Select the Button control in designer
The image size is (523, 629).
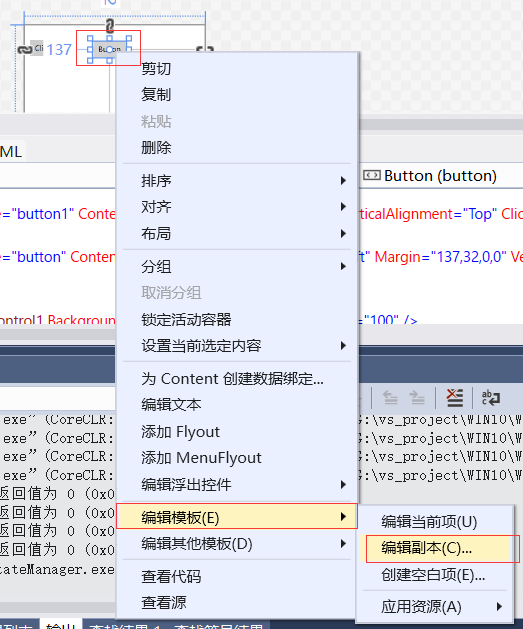[109, 49]
